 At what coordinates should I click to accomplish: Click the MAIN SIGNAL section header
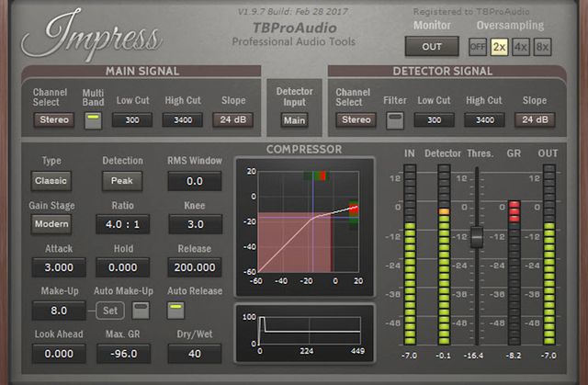pos(142,72)
